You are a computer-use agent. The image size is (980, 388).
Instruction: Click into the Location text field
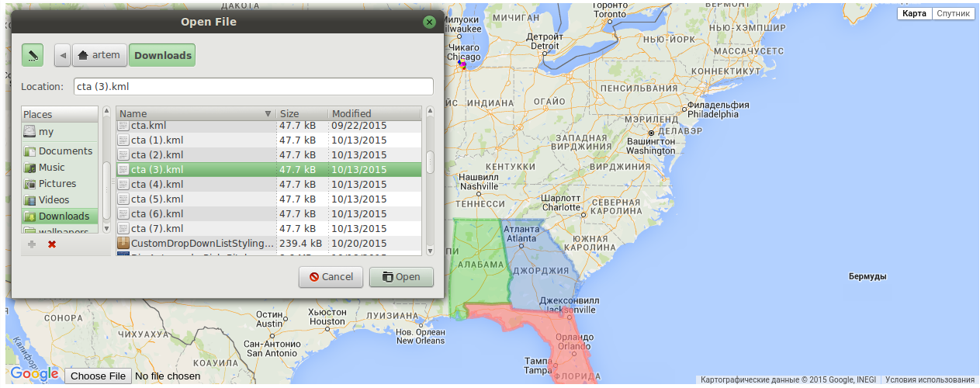253,86
